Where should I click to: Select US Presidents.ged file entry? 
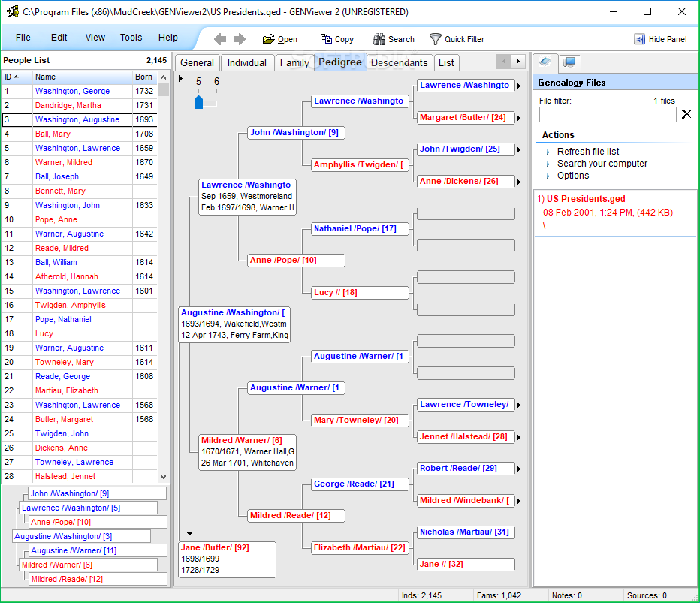coord(615,212)
